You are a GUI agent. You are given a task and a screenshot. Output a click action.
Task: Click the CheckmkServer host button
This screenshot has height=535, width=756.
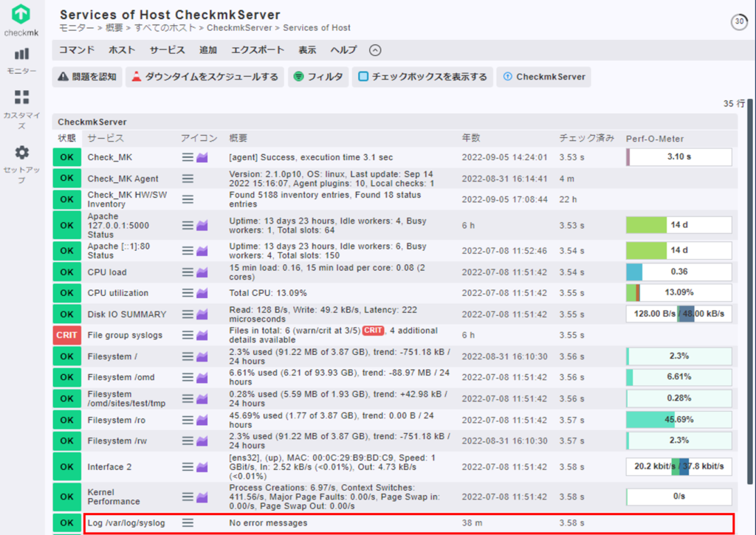click(x=544, y=77)
